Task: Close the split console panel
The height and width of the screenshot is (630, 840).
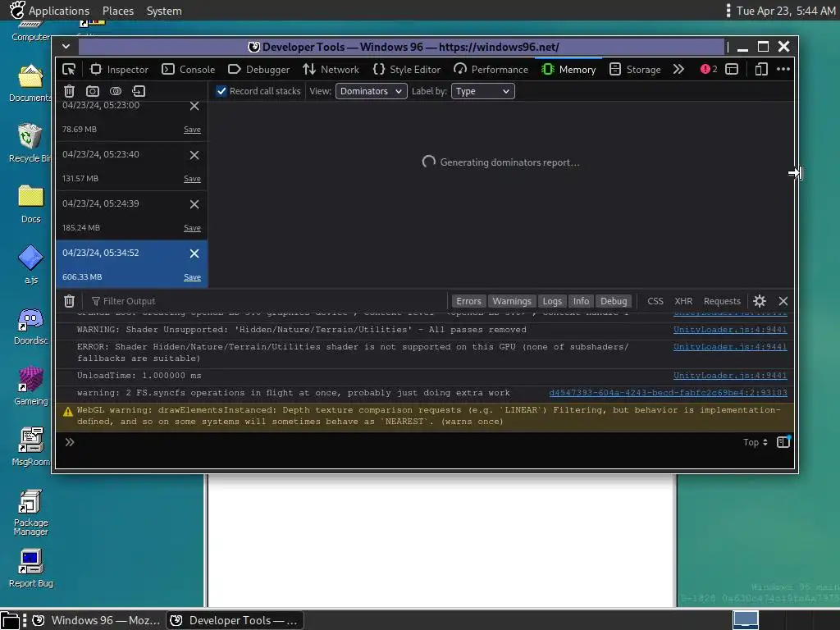Action: pos(783,301)
